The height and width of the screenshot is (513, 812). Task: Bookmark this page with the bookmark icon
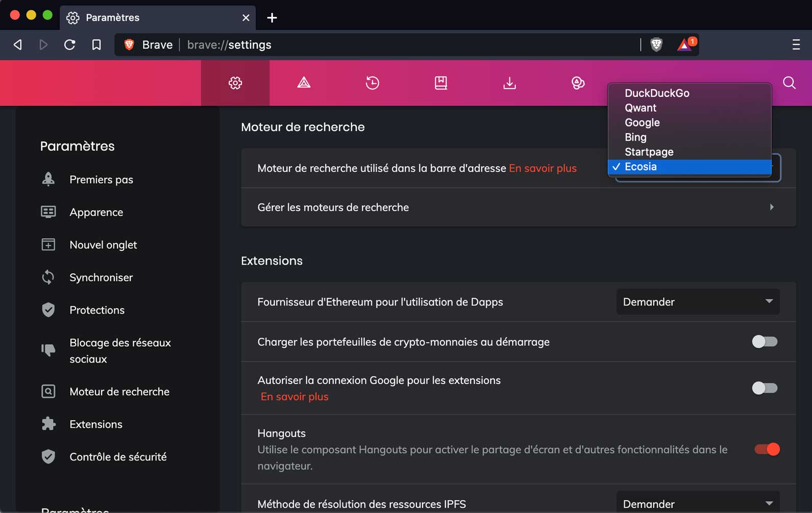(x=96, y=45)
